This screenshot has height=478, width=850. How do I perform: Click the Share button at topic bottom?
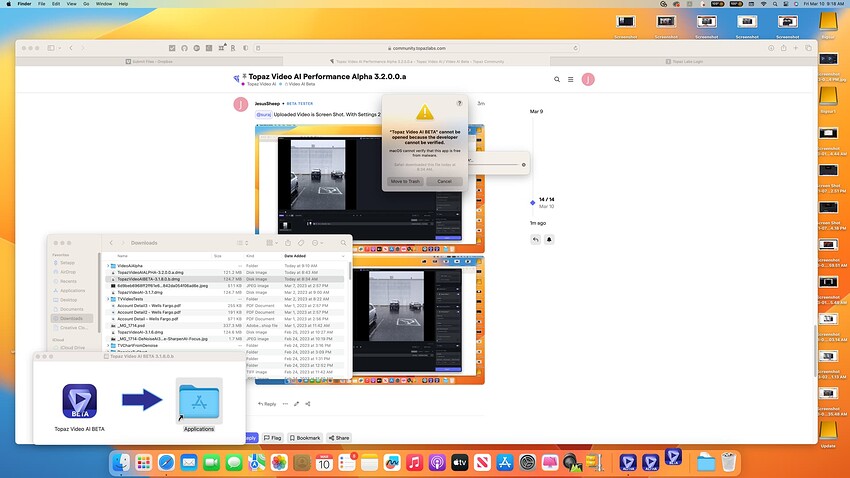pyautogui.click(x=339, y=438)
